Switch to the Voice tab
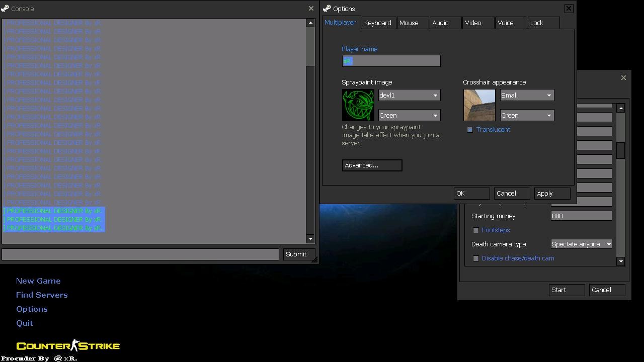 coord(505,23)
